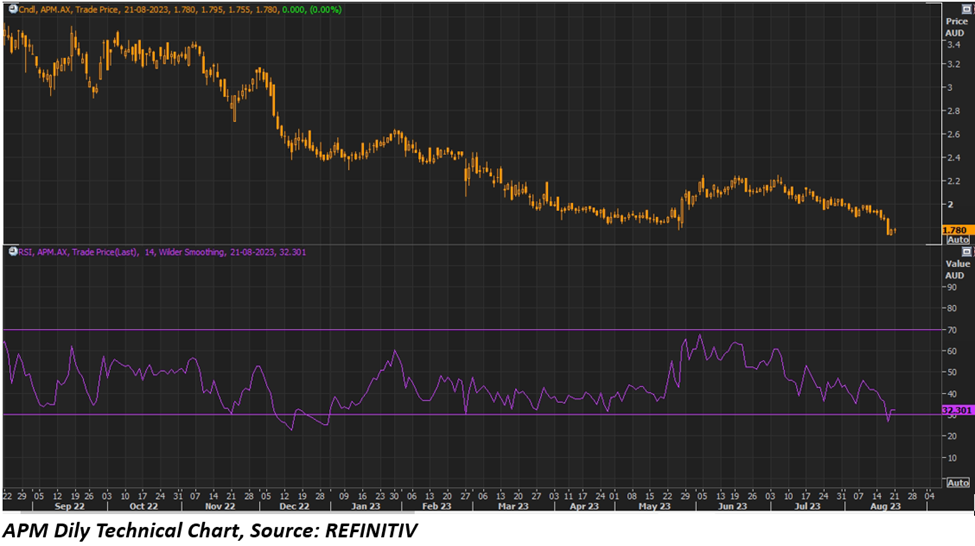Click the Auto button on the price pane

(957, 240)
